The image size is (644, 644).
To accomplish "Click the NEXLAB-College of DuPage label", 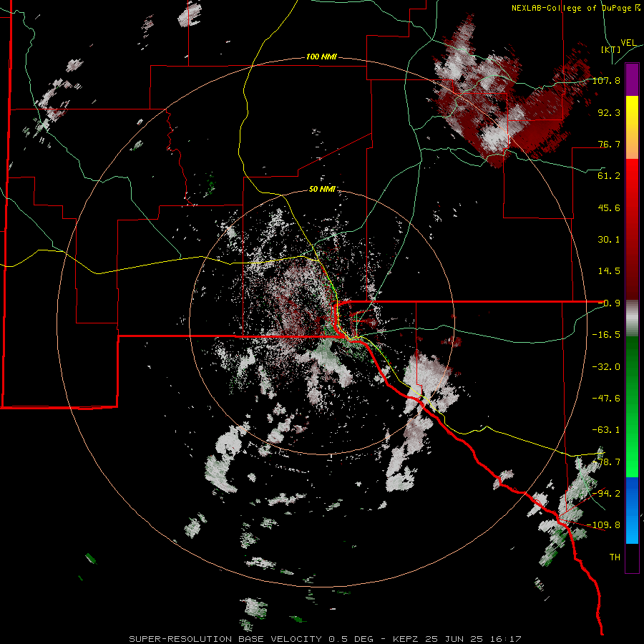I will coord(575,8).
